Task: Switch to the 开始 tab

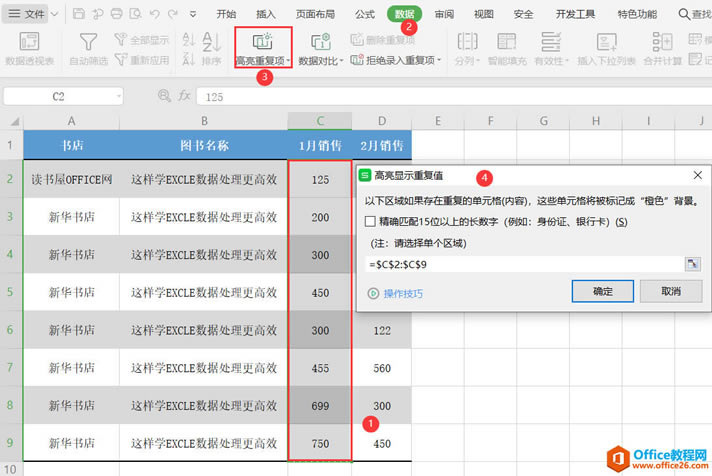Action: pyautogui.click(x=226, y=14)
